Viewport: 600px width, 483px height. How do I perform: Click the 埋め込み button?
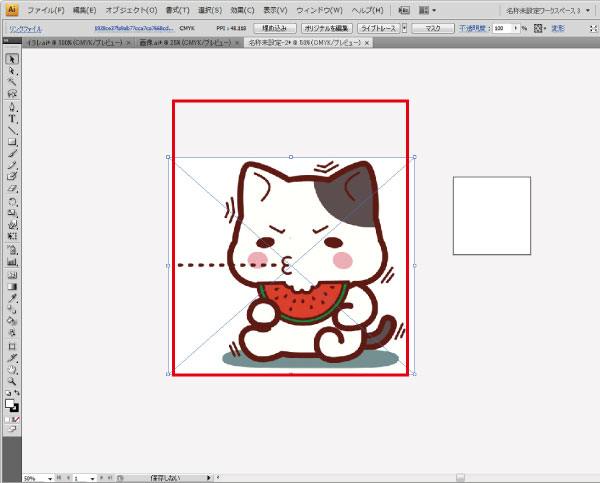(x=274, y=28)
